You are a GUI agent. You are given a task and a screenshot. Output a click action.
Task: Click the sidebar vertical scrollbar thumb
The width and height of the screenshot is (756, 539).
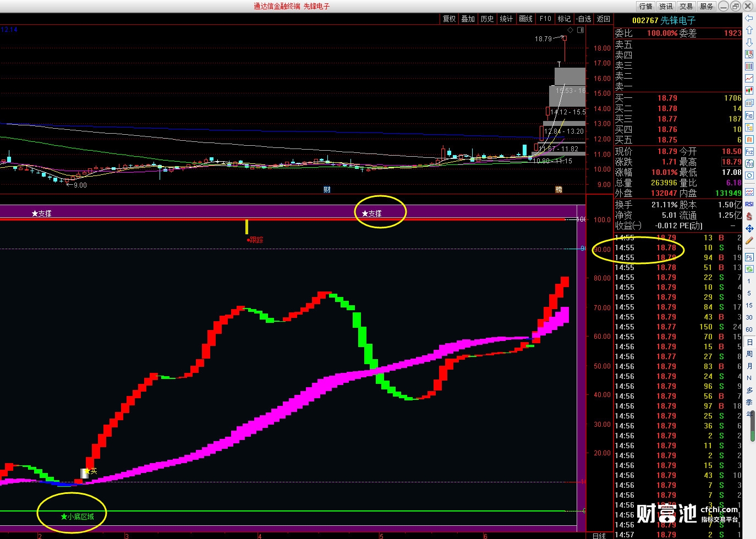pos(753,427)
